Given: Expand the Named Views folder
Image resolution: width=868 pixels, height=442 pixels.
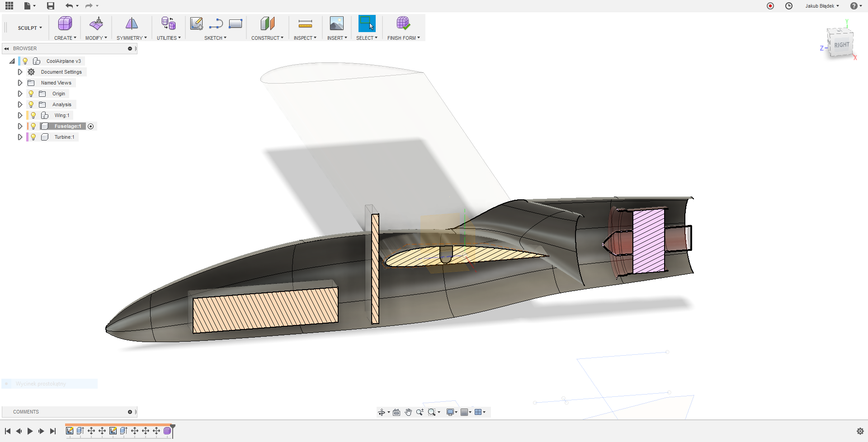Looking at the screenshot, I should point(20,83).
